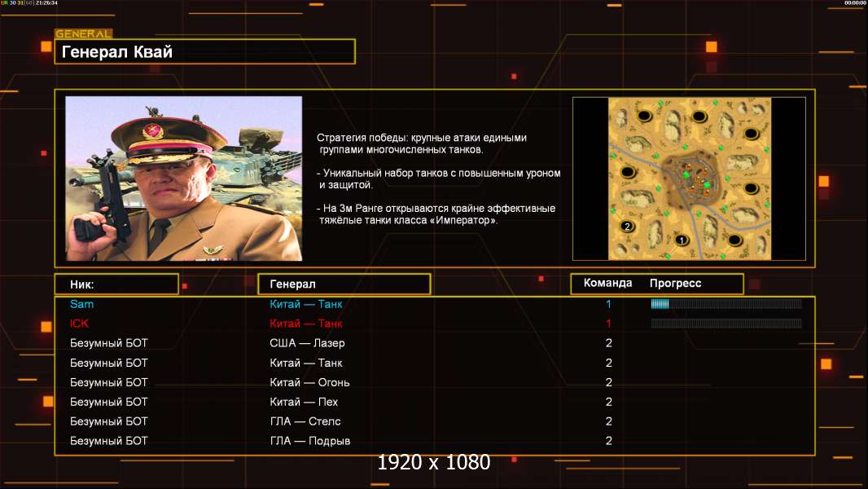The width and height of the screenshot is (868, 489).
Task: Click the 'Генерал Квай' title box
Action: [x=205, y=51]
